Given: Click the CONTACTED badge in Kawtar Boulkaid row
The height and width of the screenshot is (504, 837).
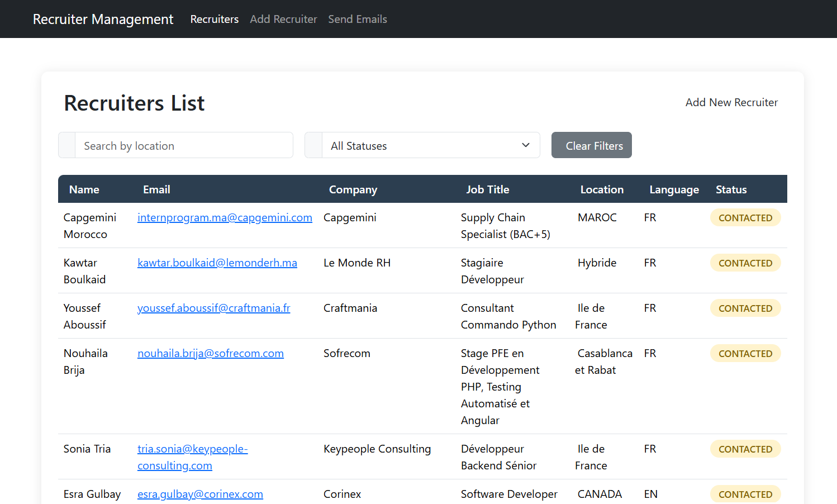Looking at the screenshot, I should click(745, 263).
